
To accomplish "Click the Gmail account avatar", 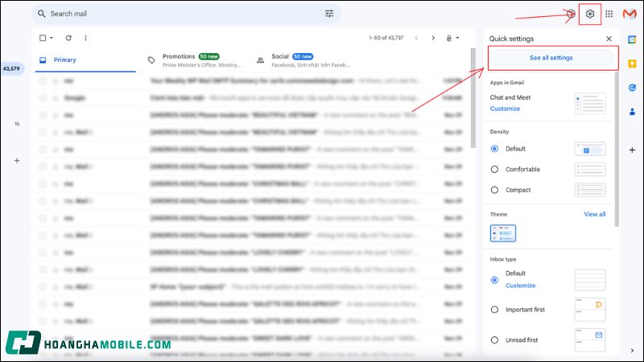I will [x=630, y=14].
